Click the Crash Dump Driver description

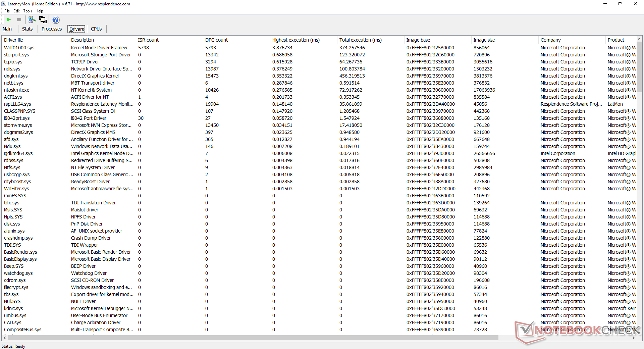91,238
